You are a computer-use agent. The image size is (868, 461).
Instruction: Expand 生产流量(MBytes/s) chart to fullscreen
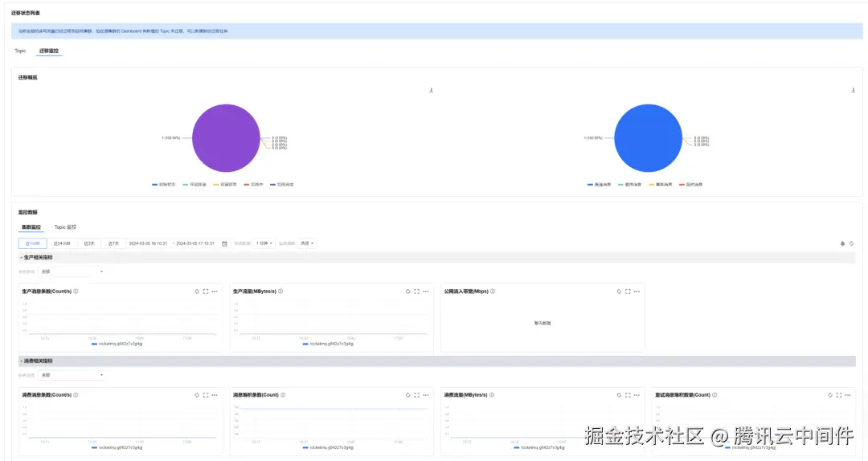(x=417, y=291)
